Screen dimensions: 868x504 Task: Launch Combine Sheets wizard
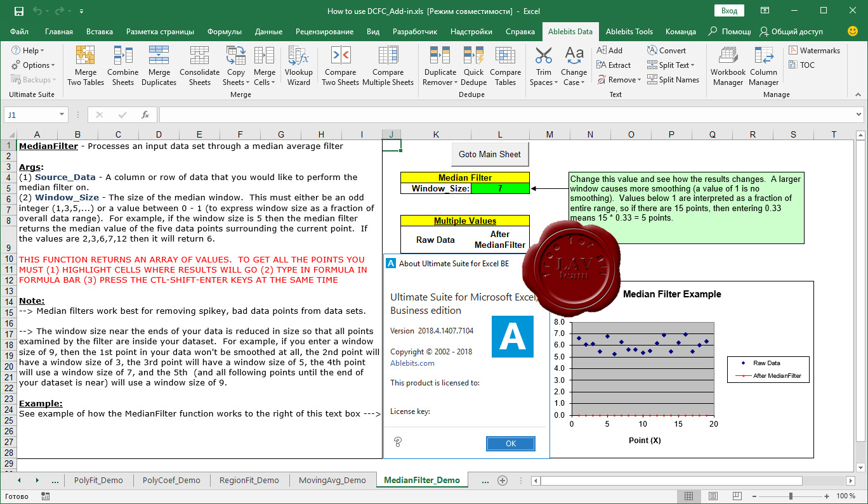click(123, 66)
